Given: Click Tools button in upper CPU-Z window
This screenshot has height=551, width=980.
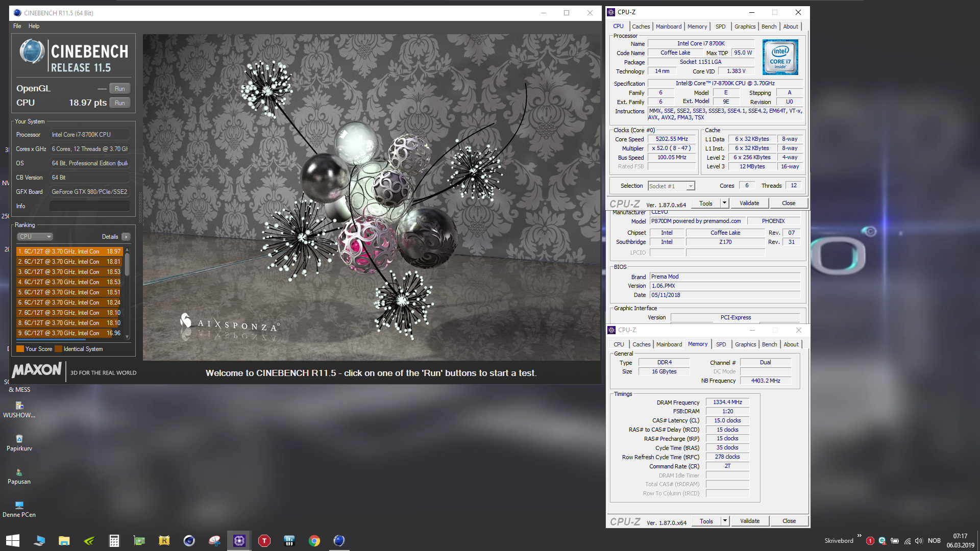Looking at the screenshot, I should 706,203.
